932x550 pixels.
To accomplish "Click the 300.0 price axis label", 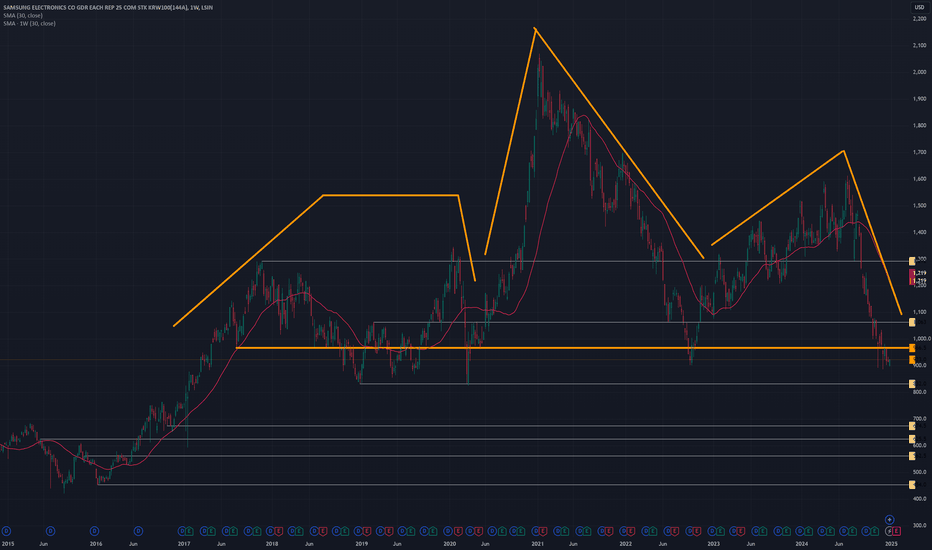I will pos(920,526).
